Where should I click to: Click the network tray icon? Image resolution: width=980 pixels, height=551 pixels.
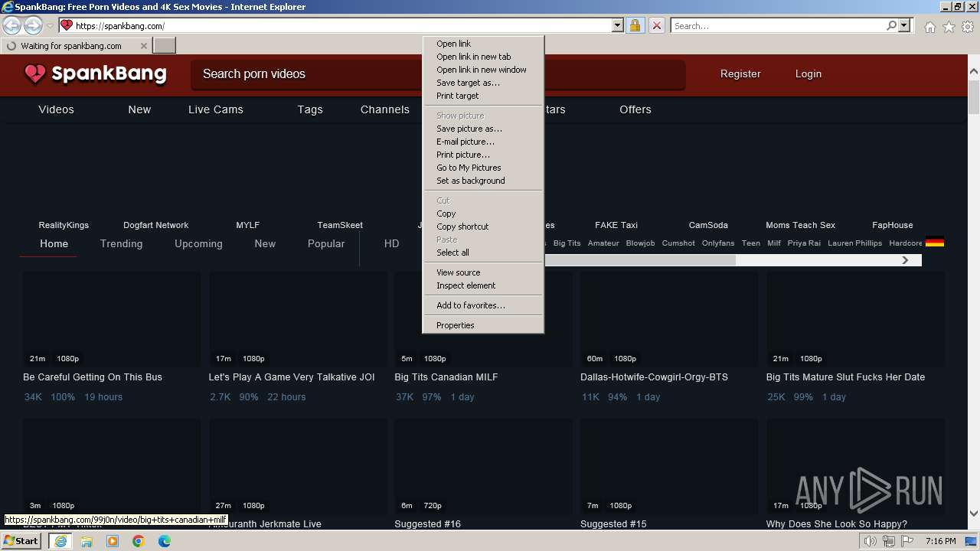pyautogui.click(x=889, y=541)
